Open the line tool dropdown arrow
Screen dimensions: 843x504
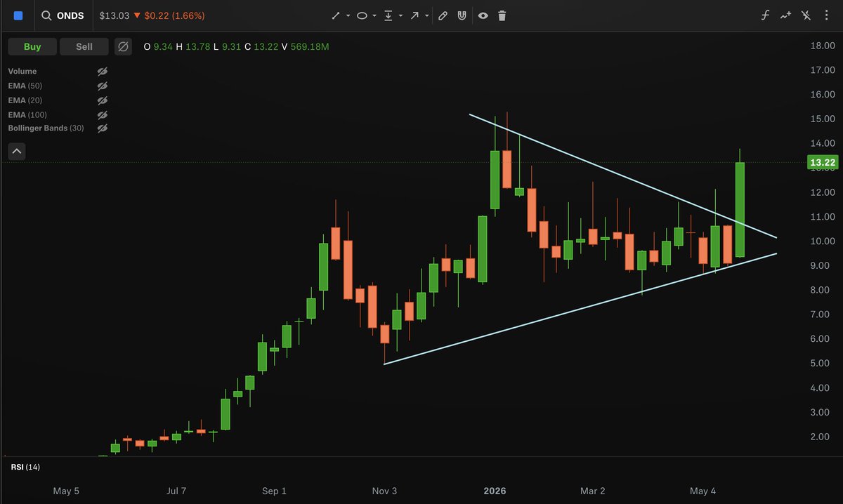[348, 15]
